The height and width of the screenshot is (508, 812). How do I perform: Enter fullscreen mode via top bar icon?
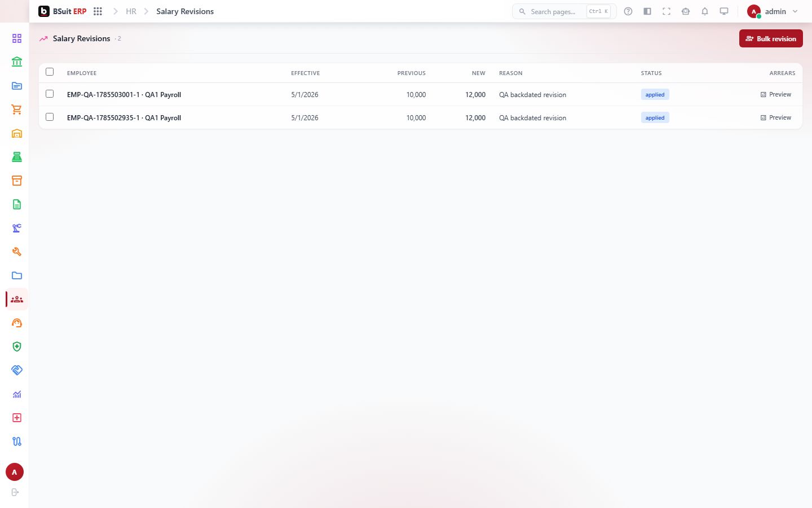[667, 11]
